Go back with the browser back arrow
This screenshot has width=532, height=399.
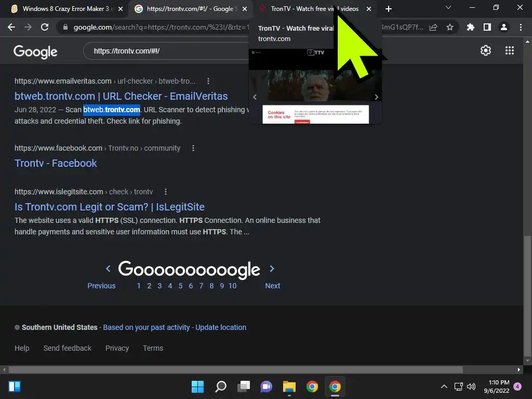point(11,27)
